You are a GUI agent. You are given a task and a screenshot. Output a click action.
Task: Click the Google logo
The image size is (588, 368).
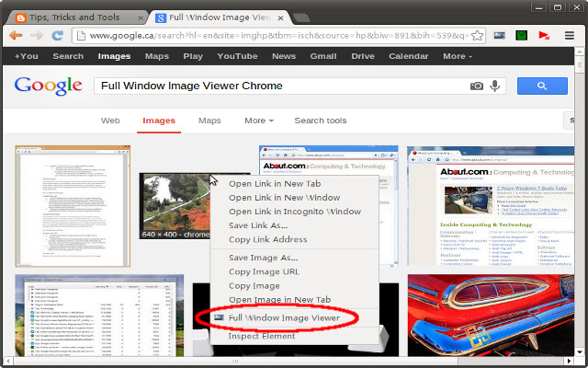coord(48,86)
